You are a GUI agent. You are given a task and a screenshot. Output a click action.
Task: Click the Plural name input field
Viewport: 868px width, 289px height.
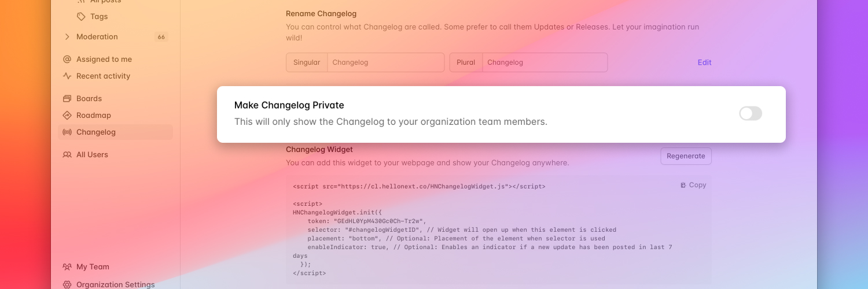(x=545, y=62)
